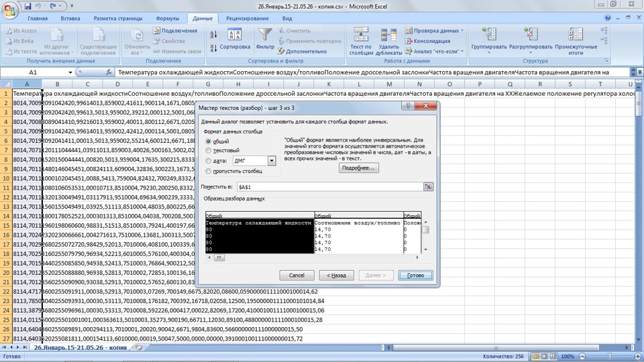Click preview vertical scrollbar thumb
The height and width of the screenshot is (362, 644).
click(425, 230)
